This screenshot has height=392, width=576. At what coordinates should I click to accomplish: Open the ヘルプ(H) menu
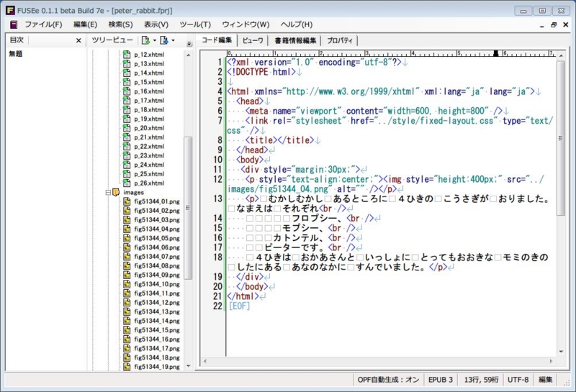click(297, 24)
